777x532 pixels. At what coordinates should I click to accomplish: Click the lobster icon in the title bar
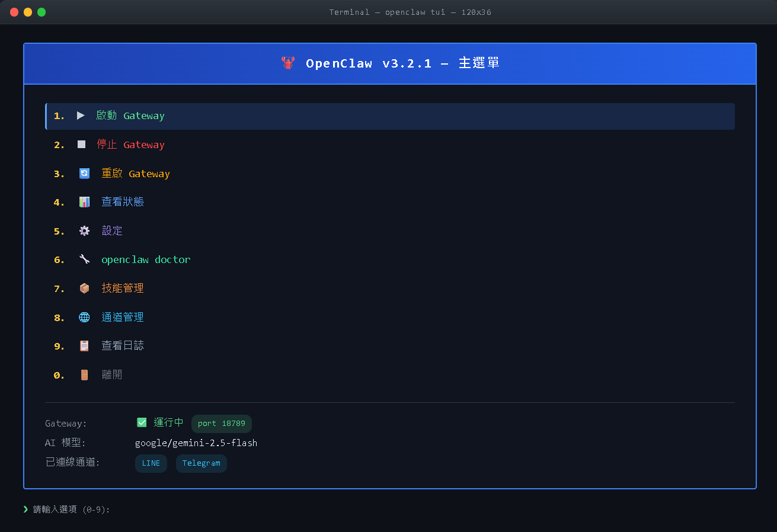pyautogui.click(x=288, y=63)
